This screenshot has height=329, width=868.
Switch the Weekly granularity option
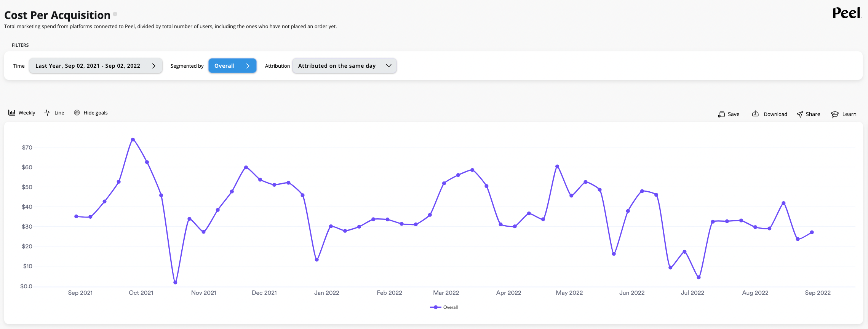pos(27,113)
